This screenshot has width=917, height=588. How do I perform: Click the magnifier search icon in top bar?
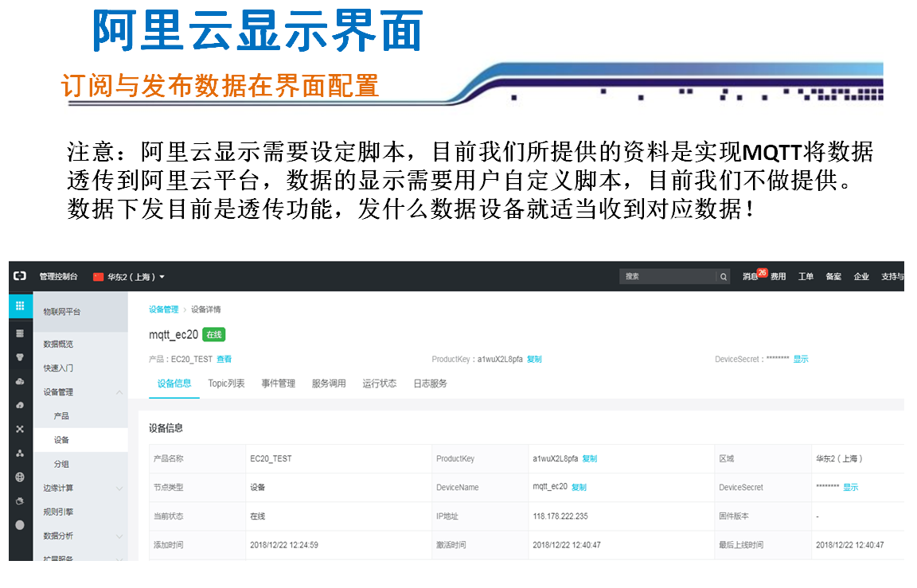(724, 276)
